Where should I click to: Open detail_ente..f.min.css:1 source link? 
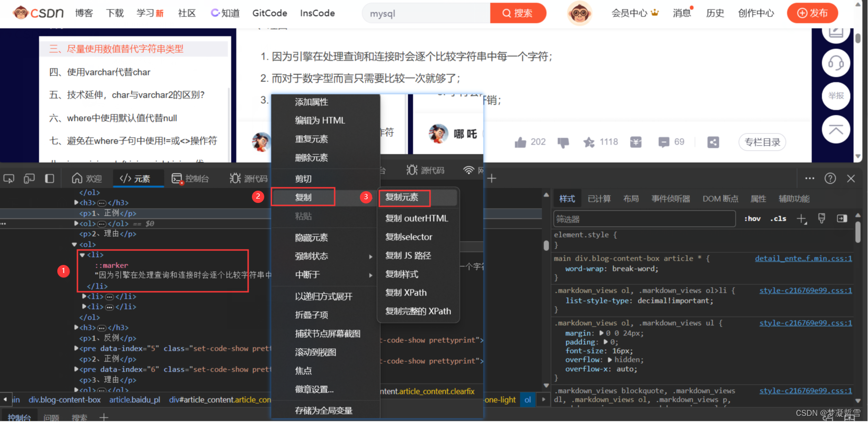(803, 258)
